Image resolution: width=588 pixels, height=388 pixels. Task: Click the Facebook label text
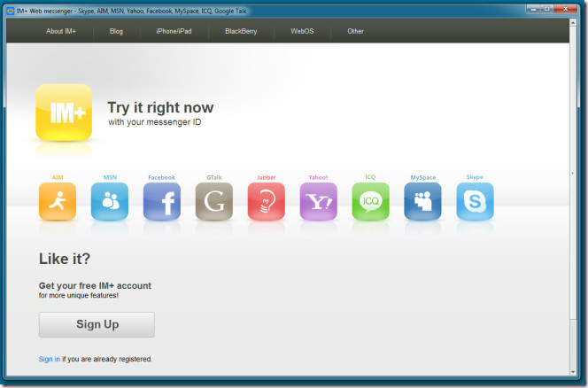(162, 177)
